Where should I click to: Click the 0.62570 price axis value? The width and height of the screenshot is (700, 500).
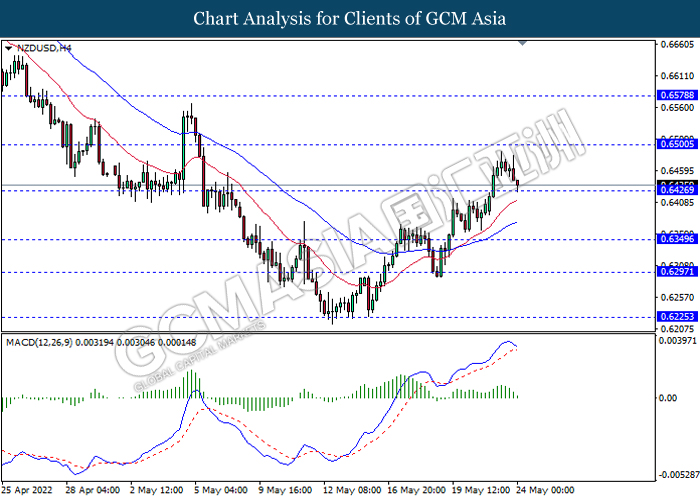677,297
